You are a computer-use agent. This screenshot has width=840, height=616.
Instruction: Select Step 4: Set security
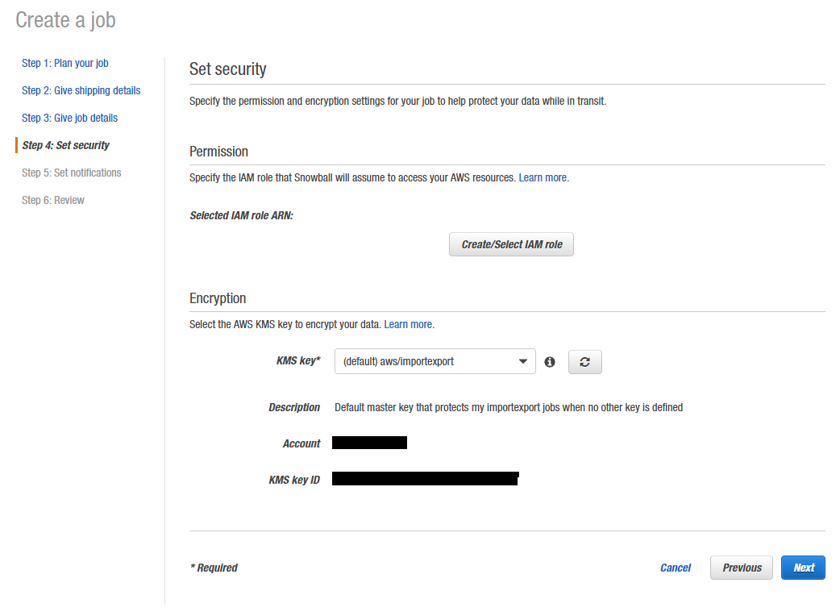point(65,145)
